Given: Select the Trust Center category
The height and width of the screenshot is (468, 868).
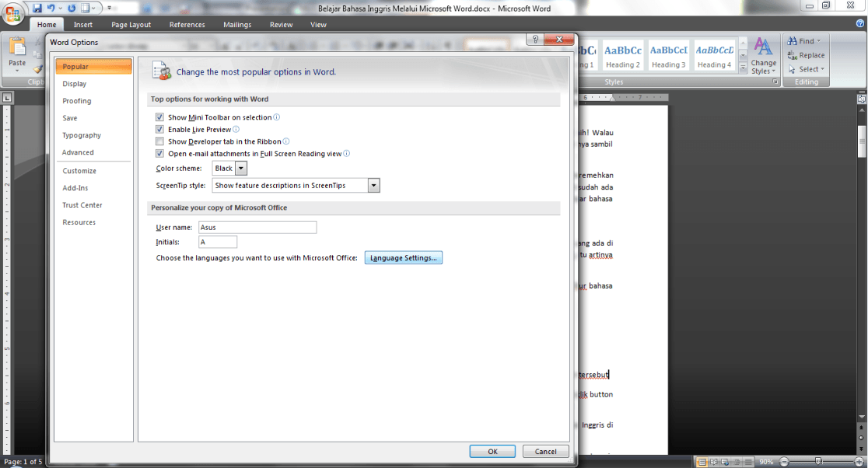Looking at the screenshot, I should 93,204.
